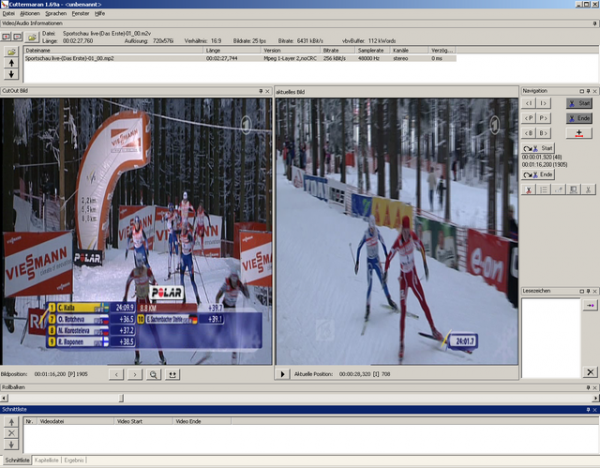
Task: Switch to the Ergebnis tab
Action: click(74, 459)
